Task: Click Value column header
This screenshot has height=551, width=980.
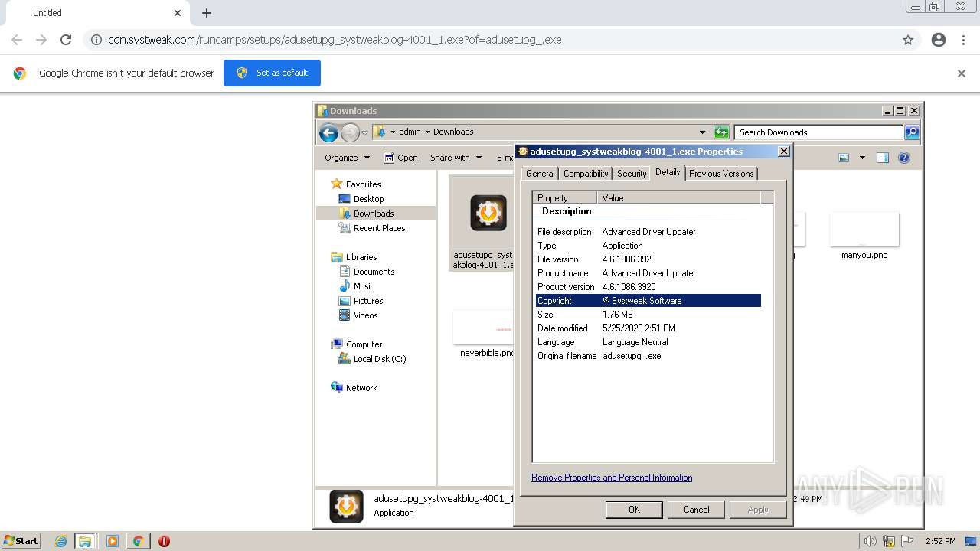Action: pos(678,197)
